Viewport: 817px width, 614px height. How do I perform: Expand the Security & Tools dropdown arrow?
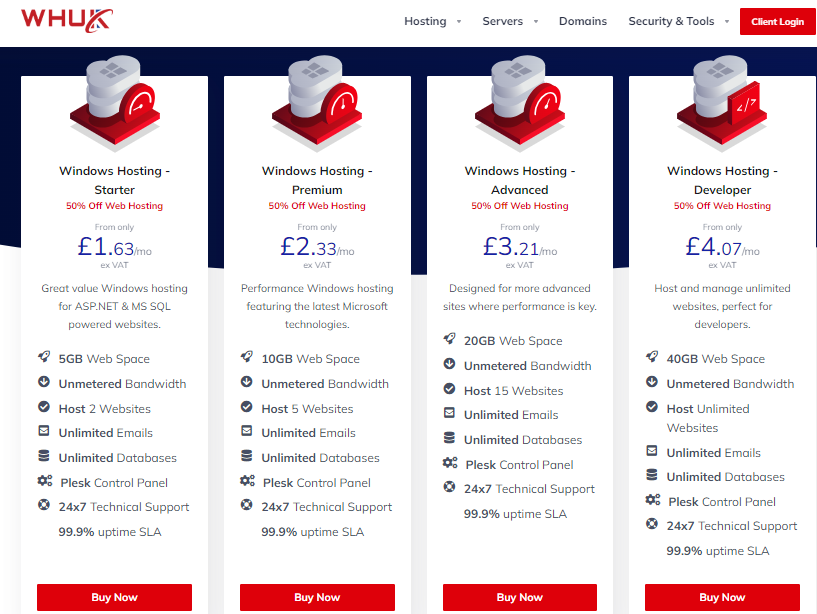click(x=727, y=22)
